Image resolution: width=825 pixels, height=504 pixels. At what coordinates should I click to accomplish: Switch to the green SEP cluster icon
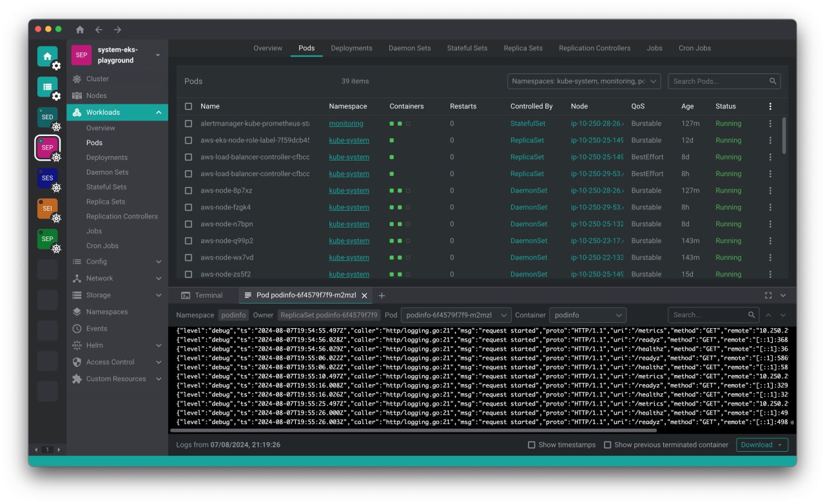(x=47, y=238)
